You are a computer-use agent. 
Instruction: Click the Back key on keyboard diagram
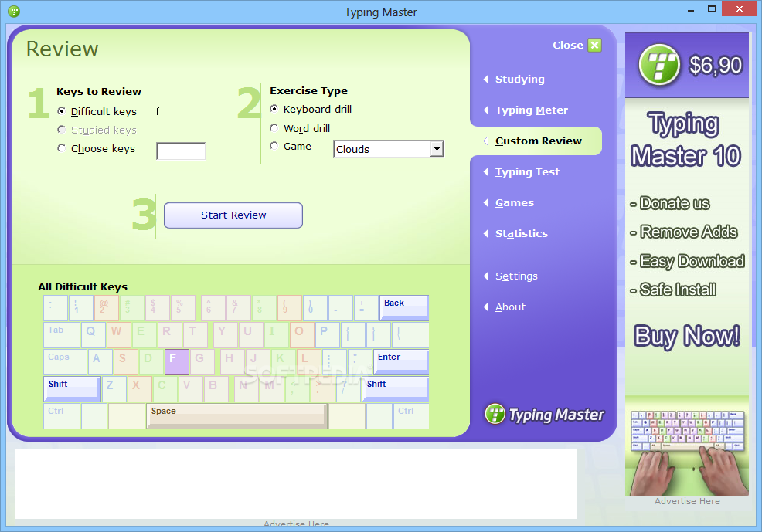(404, 308)
